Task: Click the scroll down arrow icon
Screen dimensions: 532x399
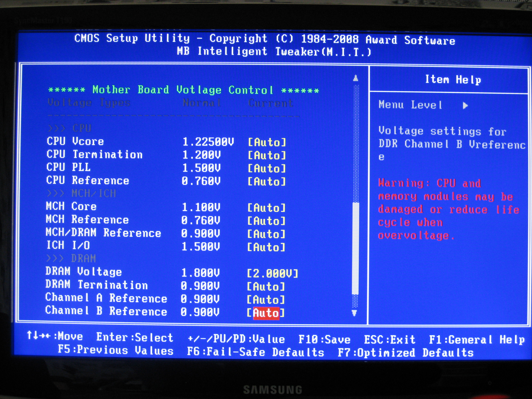Action: tap(354, 313)
